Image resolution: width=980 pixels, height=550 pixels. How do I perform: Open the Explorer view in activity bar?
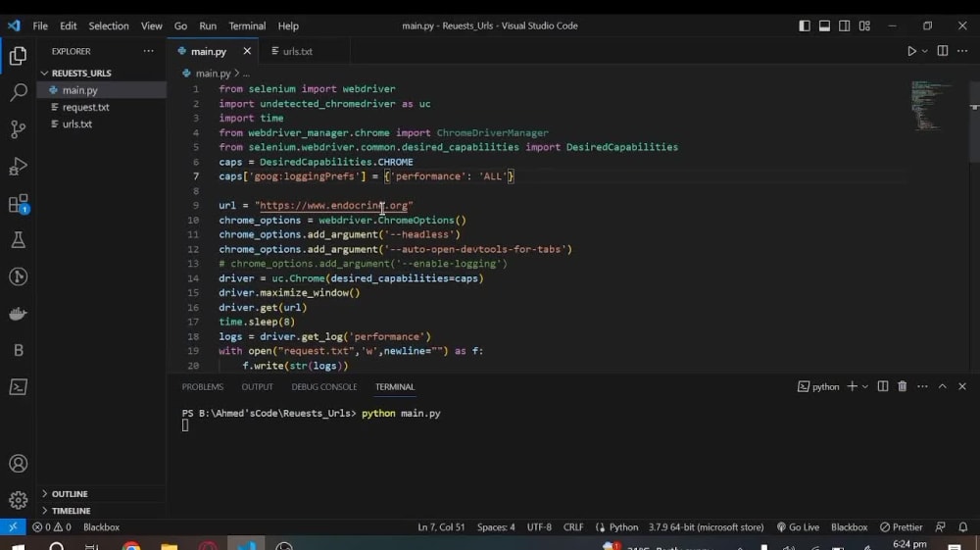(18, 56)
